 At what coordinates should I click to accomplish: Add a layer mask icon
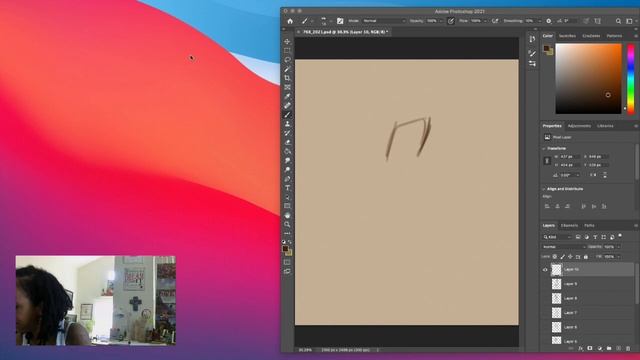[590, 349]
